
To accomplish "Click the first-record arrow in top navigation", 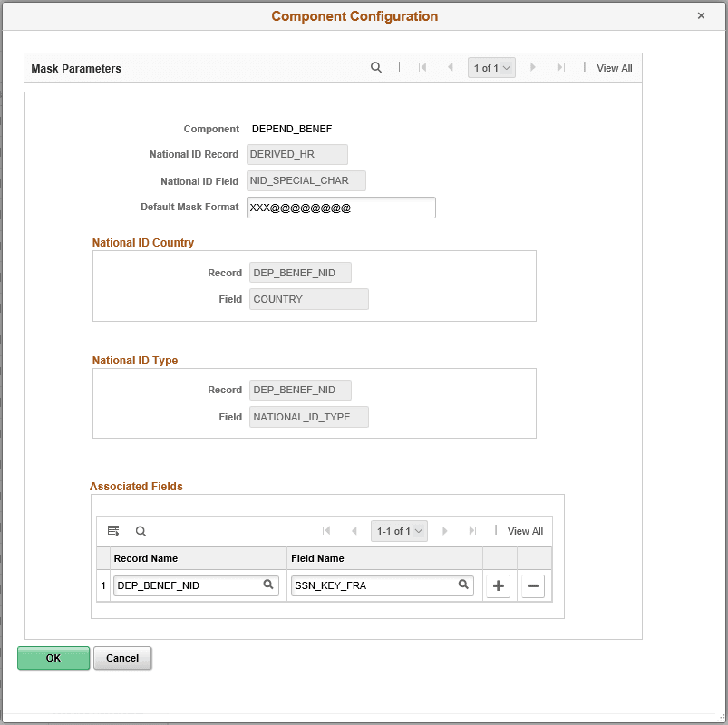I will point(422,67).
